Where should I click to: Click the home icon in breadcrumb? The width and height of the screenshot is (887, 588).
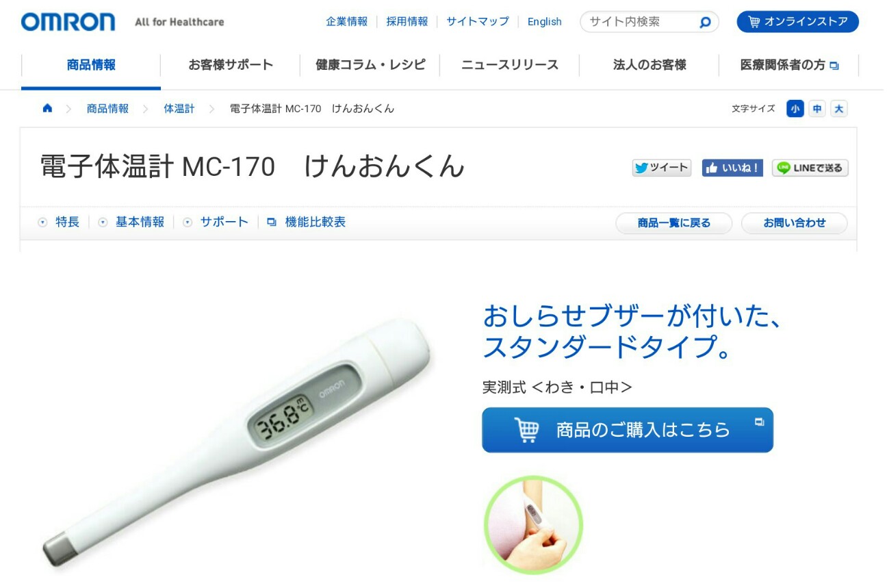coord(47,108)
